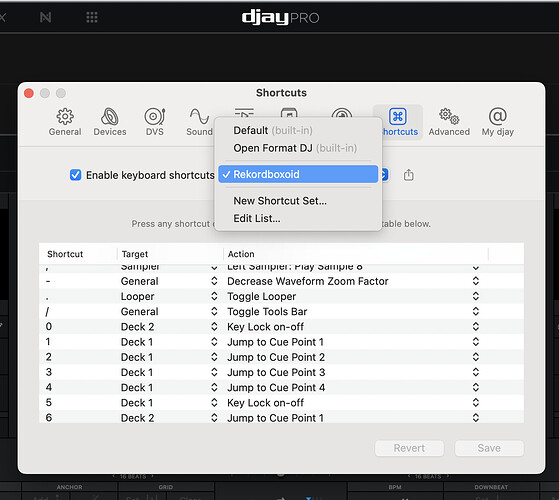Open the My djay preferences tab
559x500 pixels.
click(x=497, y=122)
